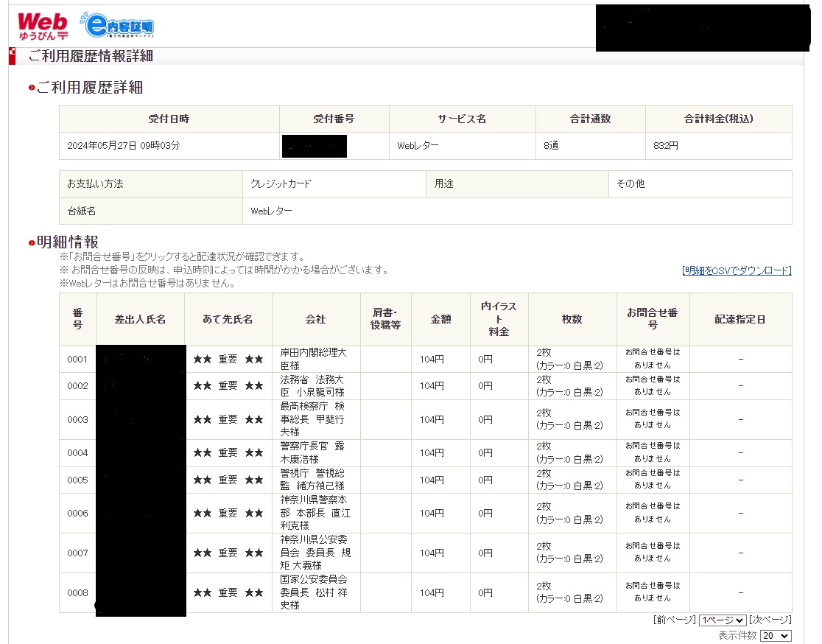822x644 pixels.
Task: Click the Webゆうびん logo
Action: tap(43, 26)
